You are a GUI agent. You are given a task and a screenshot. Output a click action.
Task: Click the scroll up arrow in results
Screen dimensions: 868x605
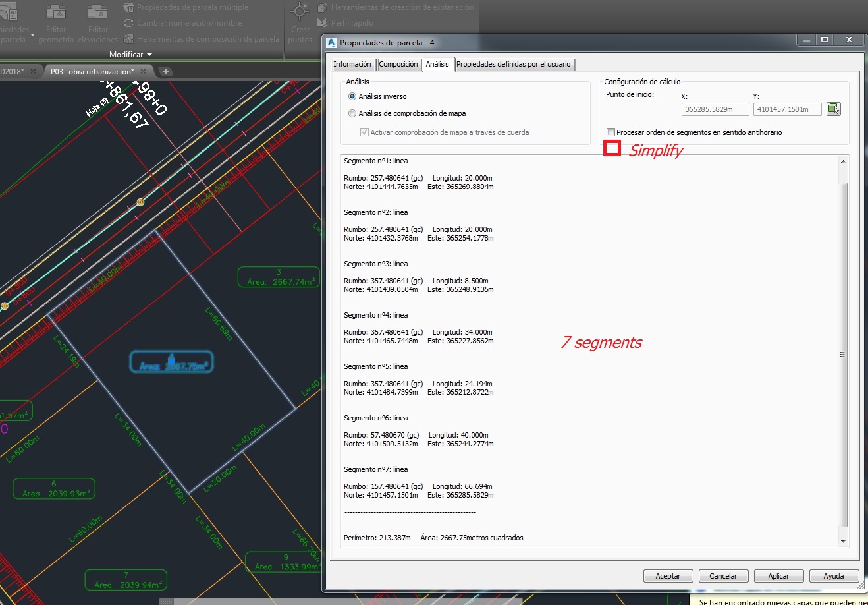[x=842, y=161]
